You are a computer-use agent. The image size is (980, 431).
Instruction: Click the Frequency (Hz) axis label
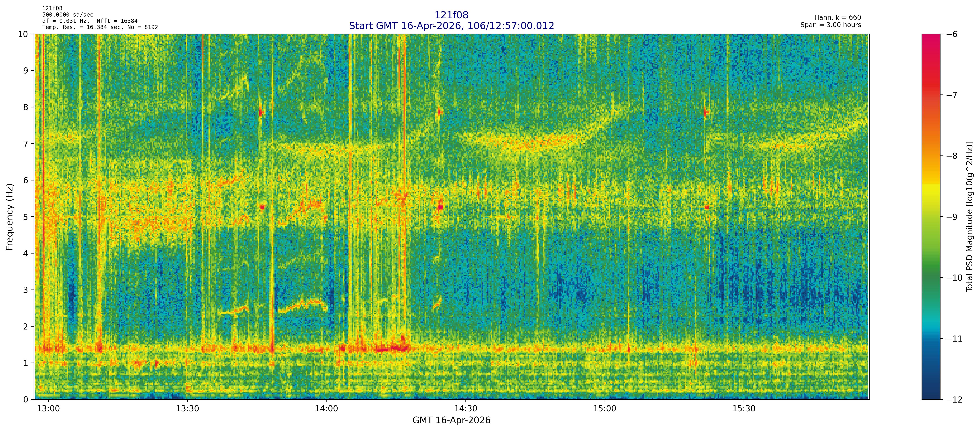pyautogui.click(x=10, y=217)
